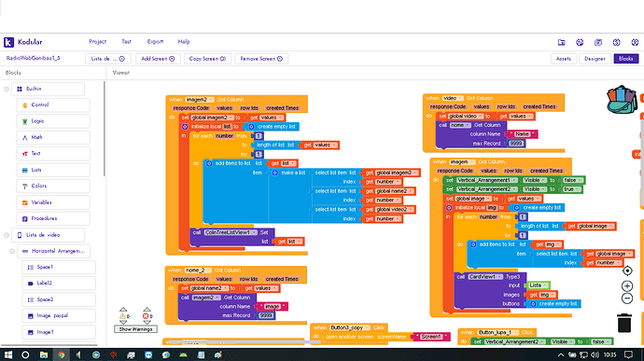
Task: Click the red error circle indicator
Action: (x=146, y=316)
